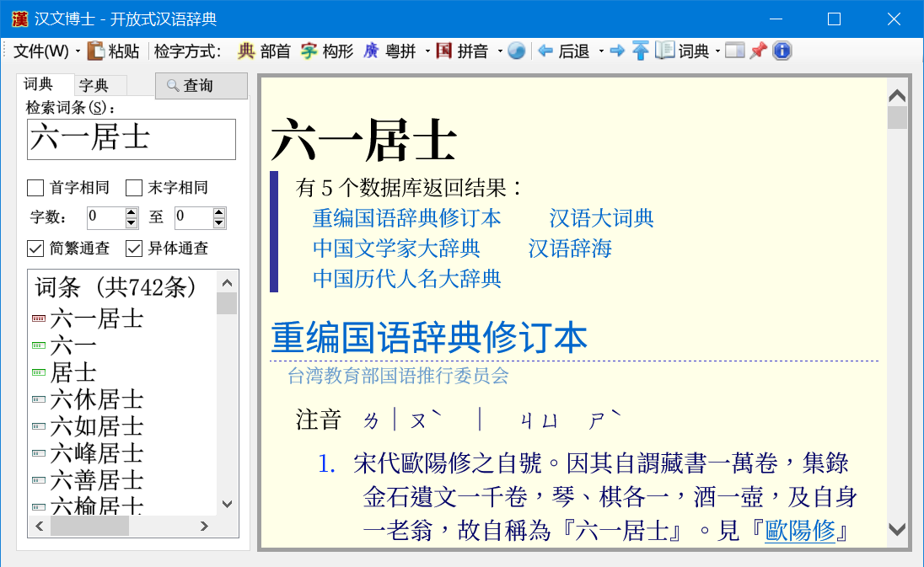Screen dimensions: 924x567
Task: Click the icon beside 六休居士 entry
Action: click(39, 400)
